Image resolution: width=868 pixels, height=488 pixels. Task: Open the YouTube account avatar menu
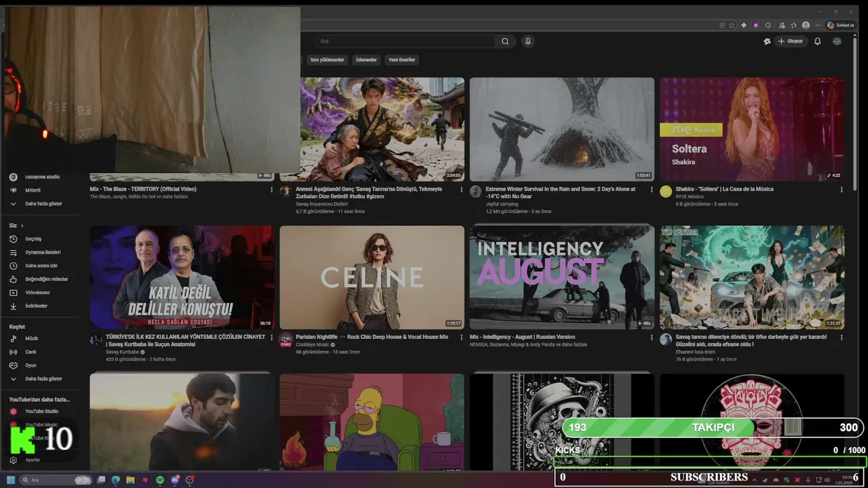(837, 41)
